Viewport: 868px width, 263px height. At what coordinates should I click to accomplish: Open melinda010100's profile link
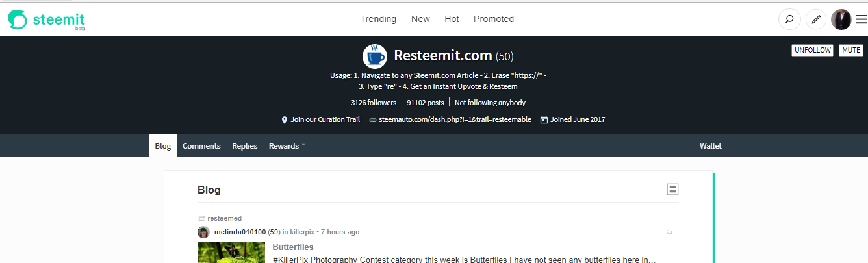pyautogui.click(x=240, y=232)
